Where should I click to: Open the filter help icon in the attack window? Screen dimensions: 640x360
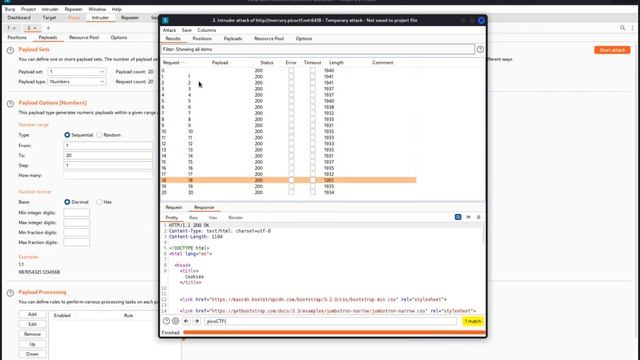click(480, 49)
